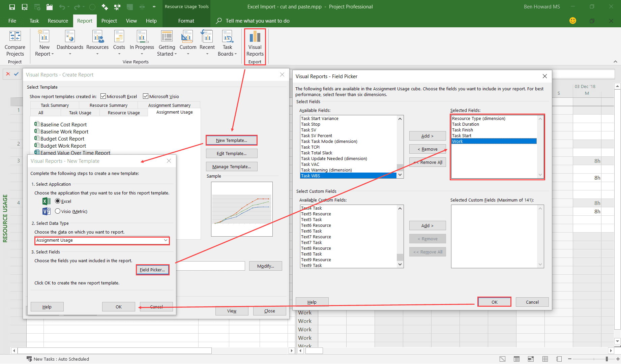Click down arrow of Available Fields list
The width and height of the screenshot is (621, 364).
tap(400, 175)
